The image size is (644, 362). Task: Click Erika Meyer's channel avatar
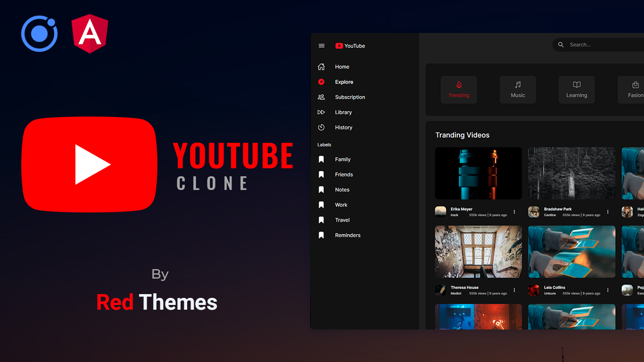point(440,212)
